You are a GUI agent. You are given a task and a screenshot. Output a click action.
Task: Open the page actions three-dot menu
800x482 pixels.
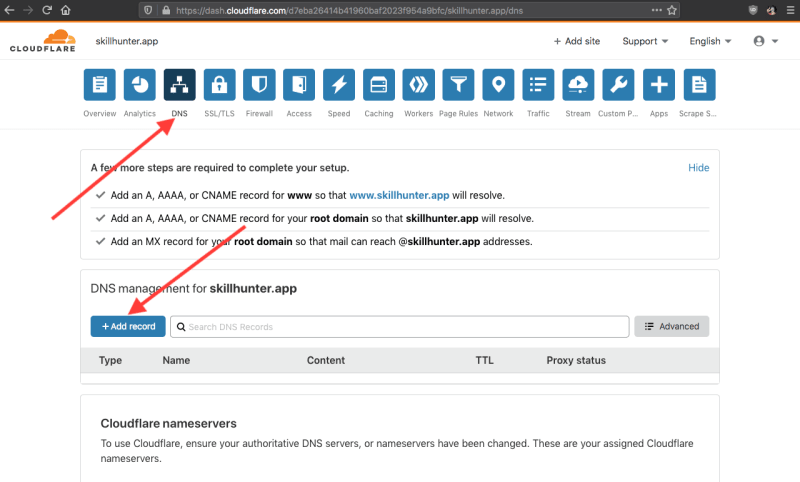click(656, 10)
